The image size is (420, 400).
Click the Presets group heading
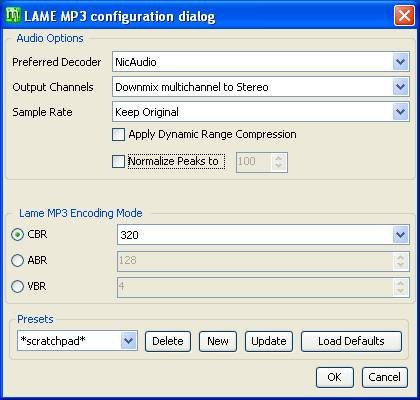(x=35, y=319)
